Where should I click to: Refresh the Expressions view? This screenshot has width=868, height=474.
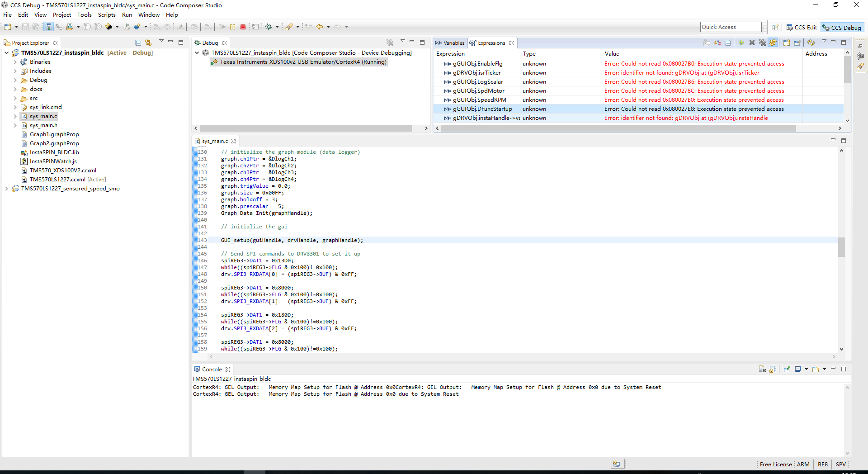click(x=811, y=43)
